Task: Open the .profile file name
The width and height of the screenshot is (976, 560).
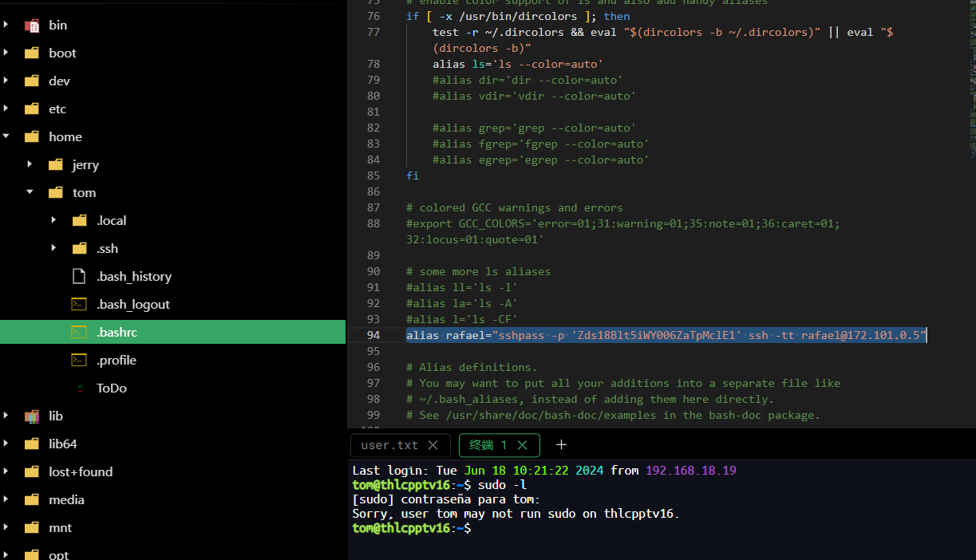Action: point(117,361)
